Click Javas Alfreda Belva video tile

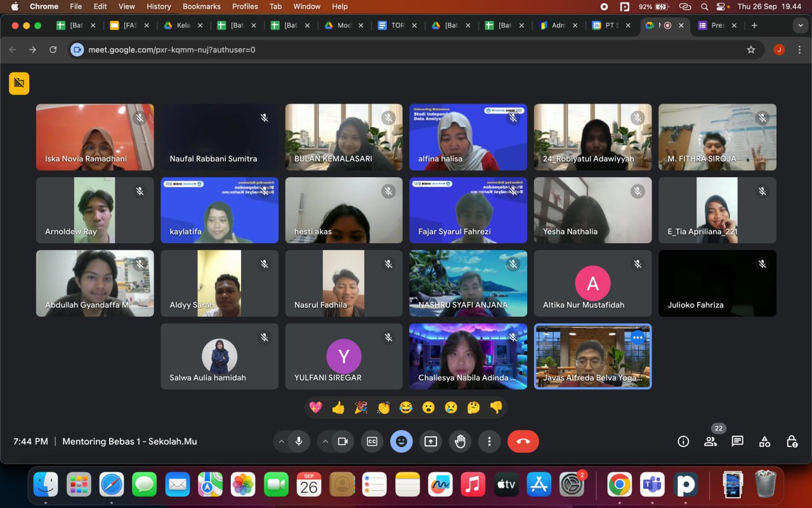[x=593, y=356]
